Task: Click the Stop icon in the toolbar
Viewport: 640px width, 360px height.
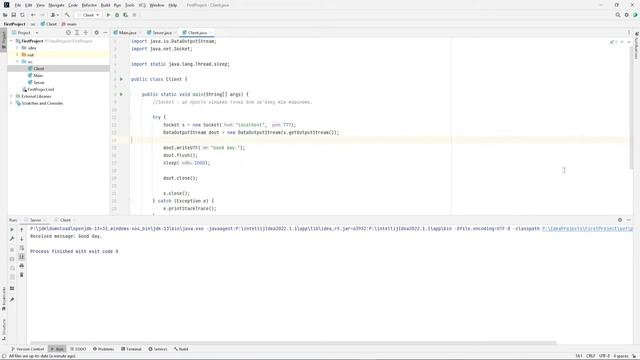Action: point(134,15)
